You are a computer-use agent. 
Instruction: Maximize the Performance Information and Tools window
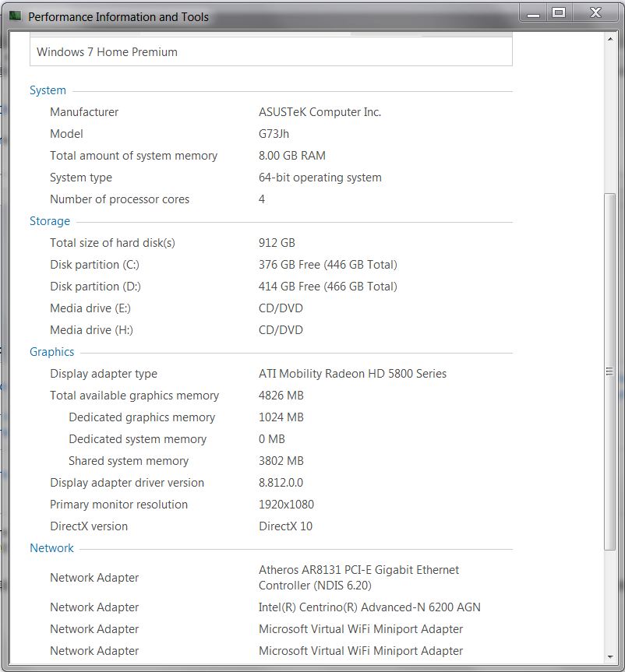559,13
